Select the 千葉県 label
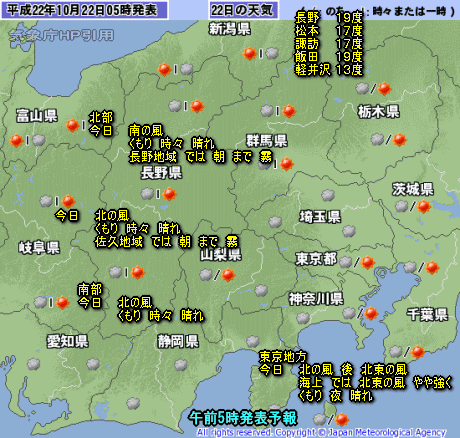Image resolution: width=460 pixels, height=438 pixels. [x=427, y=314]
